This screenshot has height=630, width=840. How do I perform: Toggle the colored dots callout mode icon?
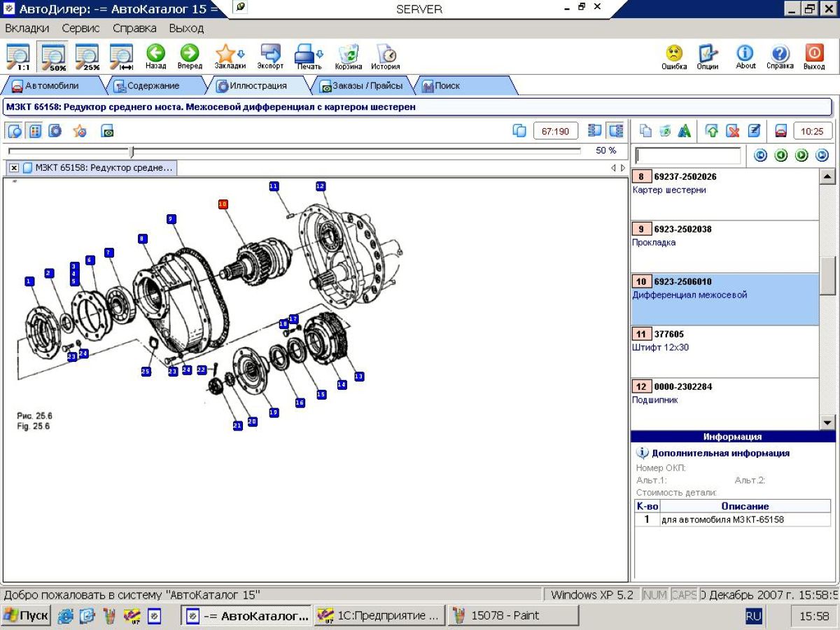point(34,131)
